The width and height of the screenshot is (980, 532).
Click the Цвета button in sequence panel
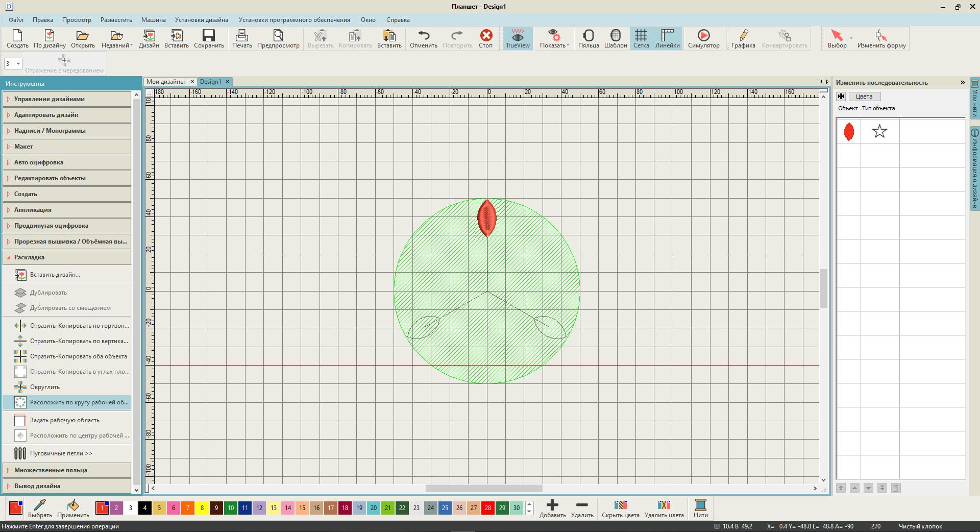(x=864, y=96)
